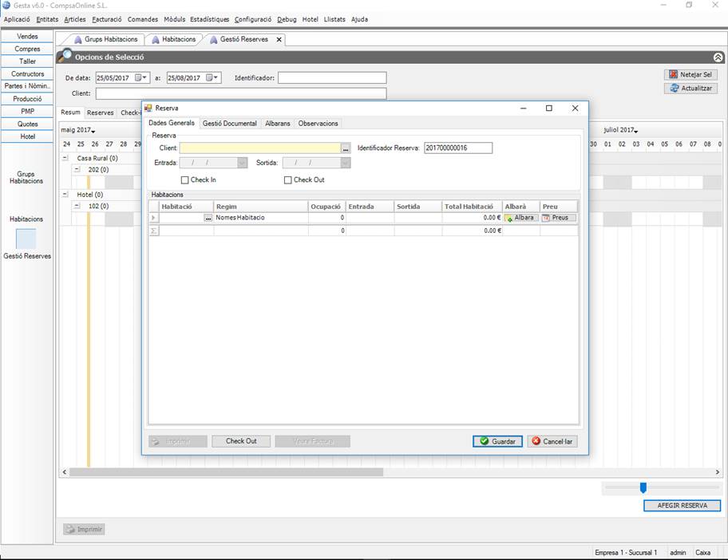Sort by the Ocupació column header
This screenshot has height=560, width=728.
[x=326, y=207]
